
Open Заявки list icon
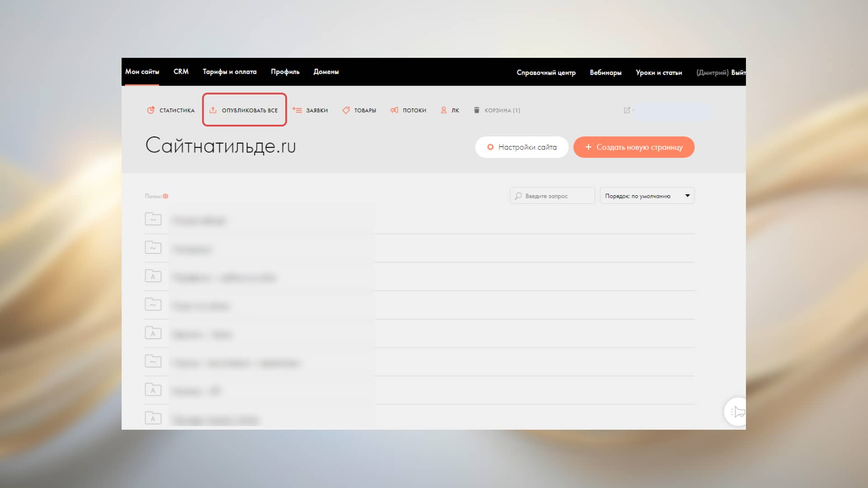click(x=297, y=110)
